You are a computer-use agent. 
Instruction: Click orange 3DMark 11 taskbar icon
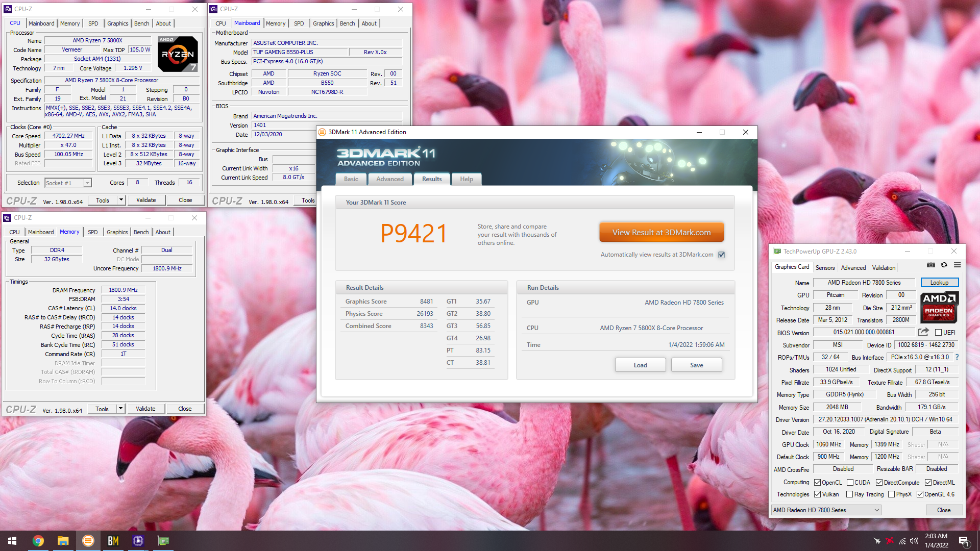pyautogui.click(x=88, y=541)
